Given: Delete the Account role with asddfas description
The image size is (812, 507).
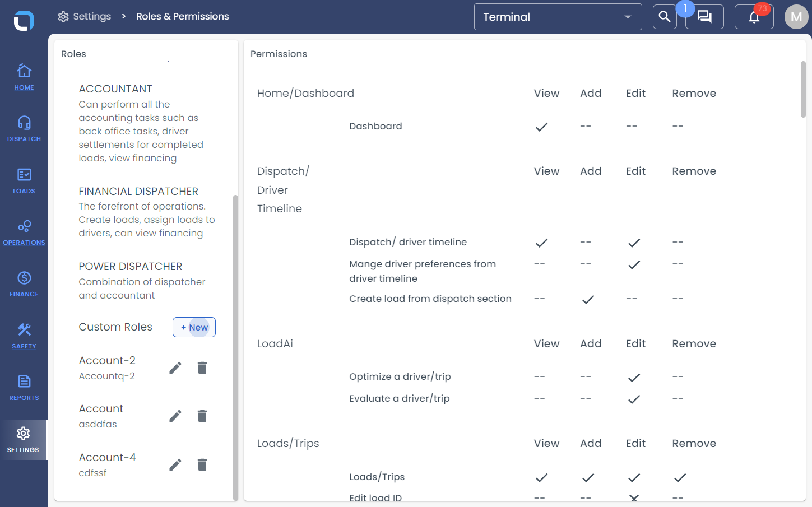Looking at the screenshot, I should [202, 416].
